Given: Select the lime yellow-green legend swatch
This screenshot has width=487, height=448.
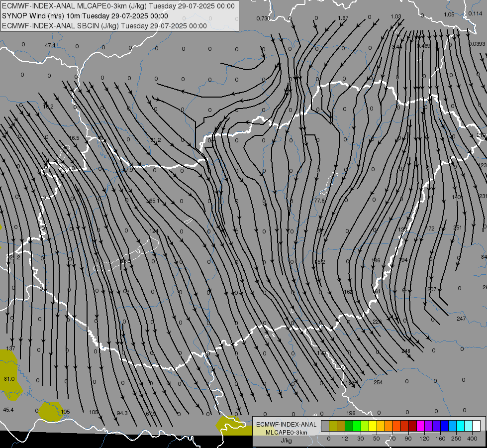Looking at the screenshot, I should pos(365,426).
